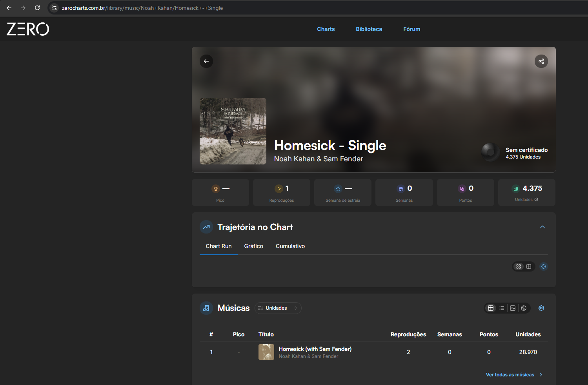Open the Biblioteca navigation link
588x385 pixels.
click(x=369, y=29)
